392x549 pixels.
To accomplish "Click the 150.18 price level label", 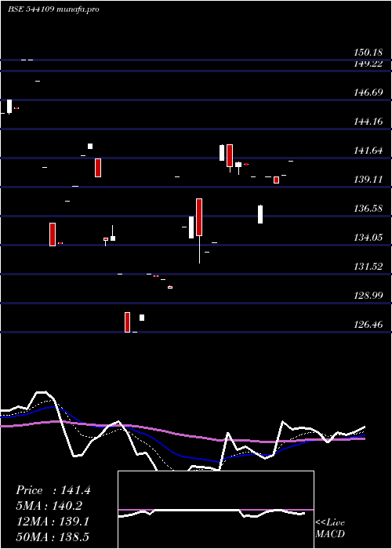I will pyautogui.click(x=368, y=53).
